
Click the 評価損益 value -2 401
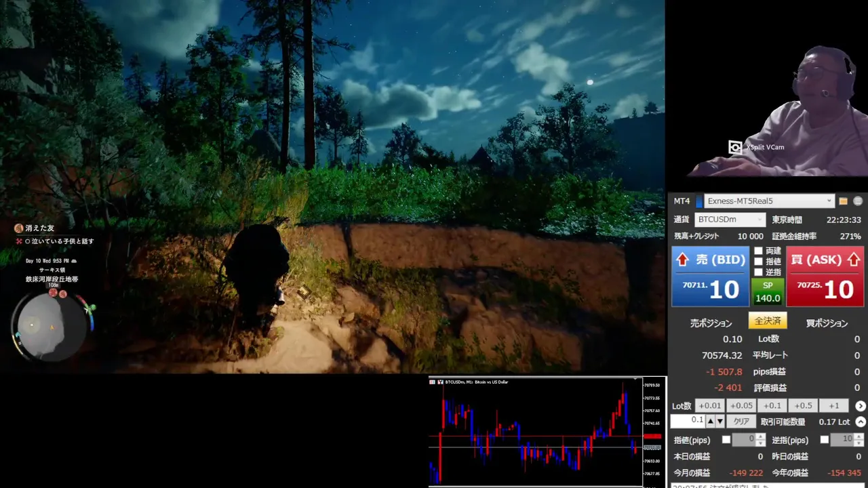point(728,388)
